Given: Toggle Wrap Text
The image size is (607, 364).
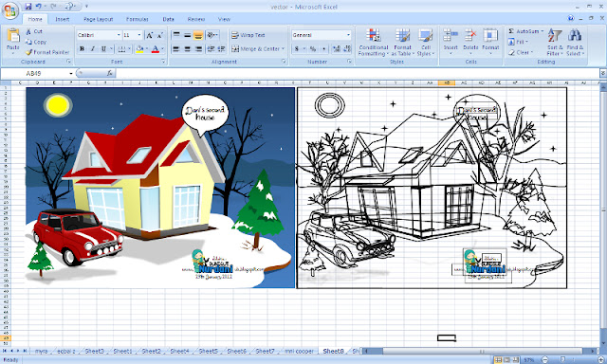Looking at the screenshot, I should (x=248, y=35).
